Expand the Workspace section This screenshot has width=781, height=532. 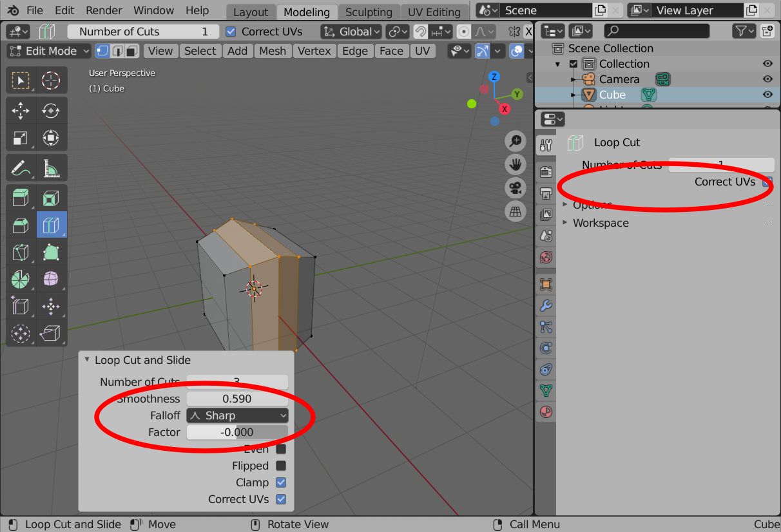[601, 223]
